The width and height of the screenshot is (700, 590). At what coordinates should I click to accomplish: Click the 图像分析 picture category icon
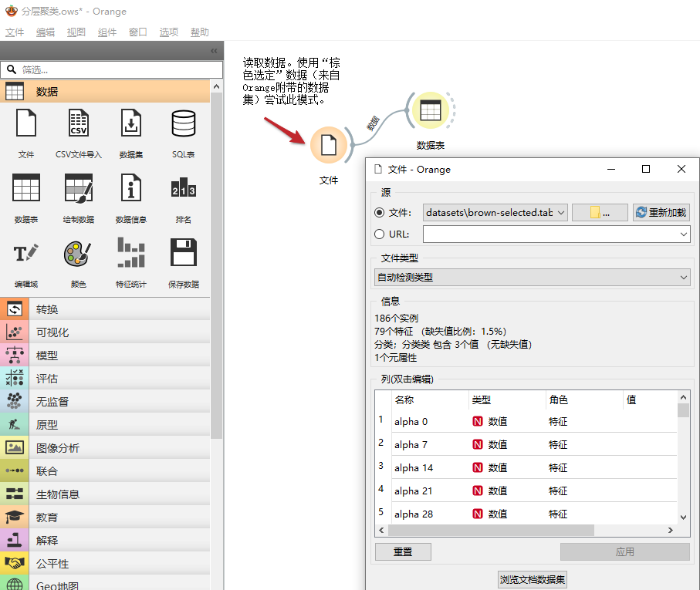pos(15,448)
